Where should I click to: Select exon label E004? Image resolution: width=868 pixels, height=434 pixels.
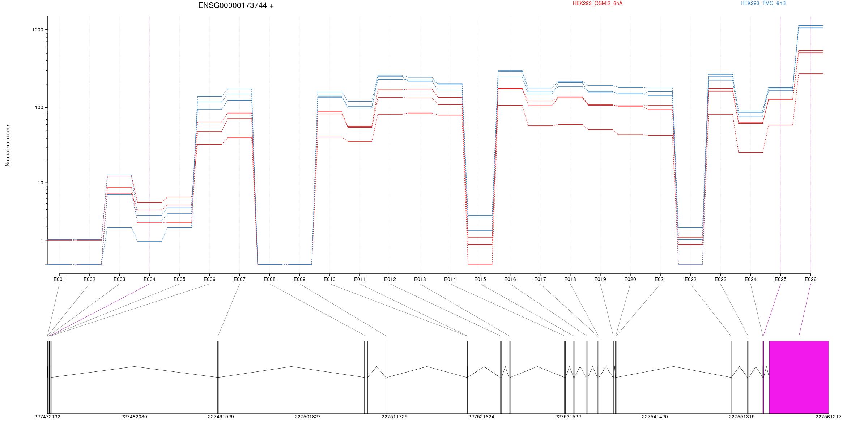click(x=149, y=279)
